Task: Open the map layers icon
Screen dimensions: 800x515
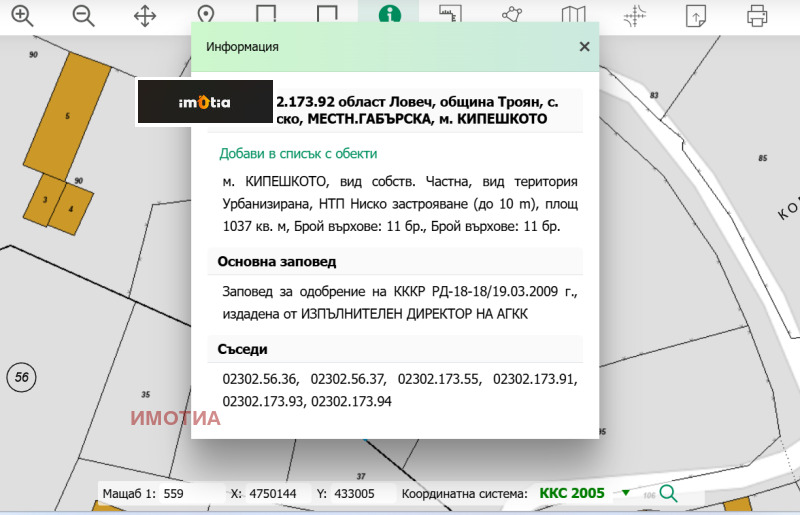Action: click(573, 15)
